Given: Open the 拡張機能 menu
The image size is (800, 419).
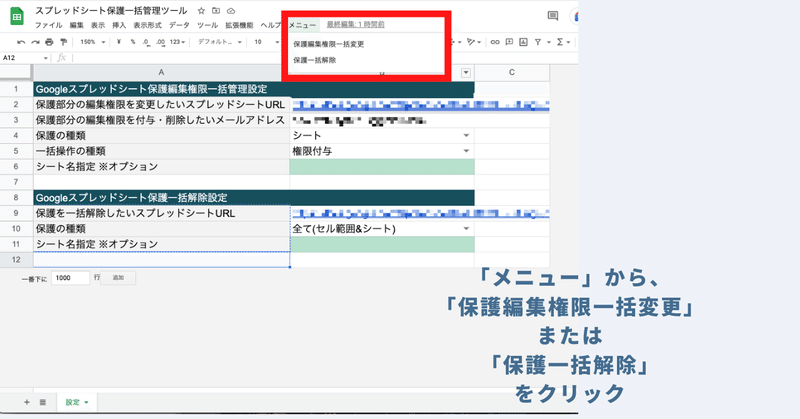Looking at the screenshot, I should click(x=239, y=25).
